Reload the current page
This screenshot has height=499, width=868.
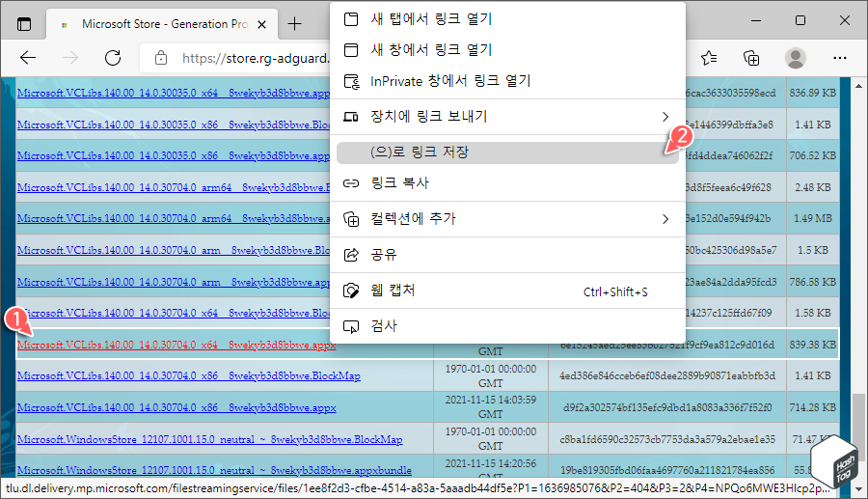point(113,58)
